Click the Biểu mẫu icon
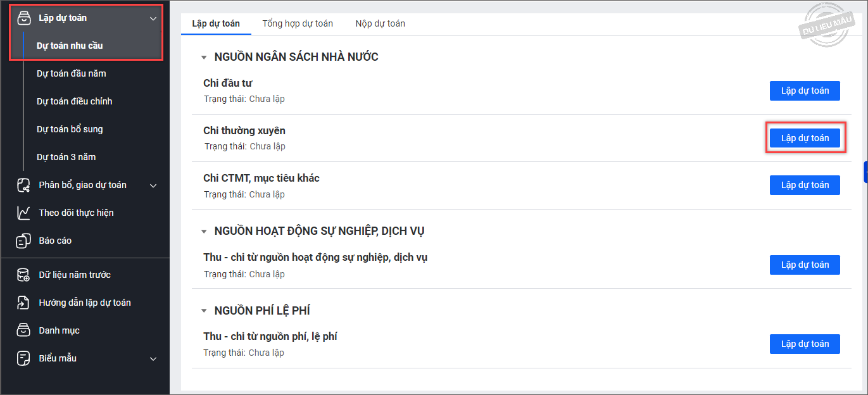This screenshot has width=868, height=395. [x=23, y=358]
